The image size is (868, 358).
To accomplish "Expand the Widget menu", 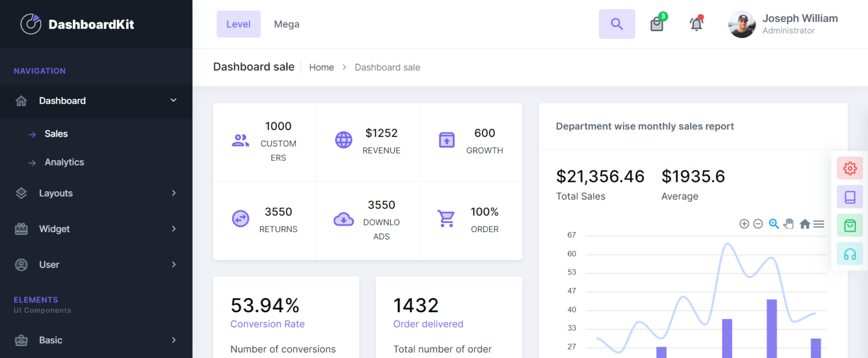I will click(x=96, y=229).
